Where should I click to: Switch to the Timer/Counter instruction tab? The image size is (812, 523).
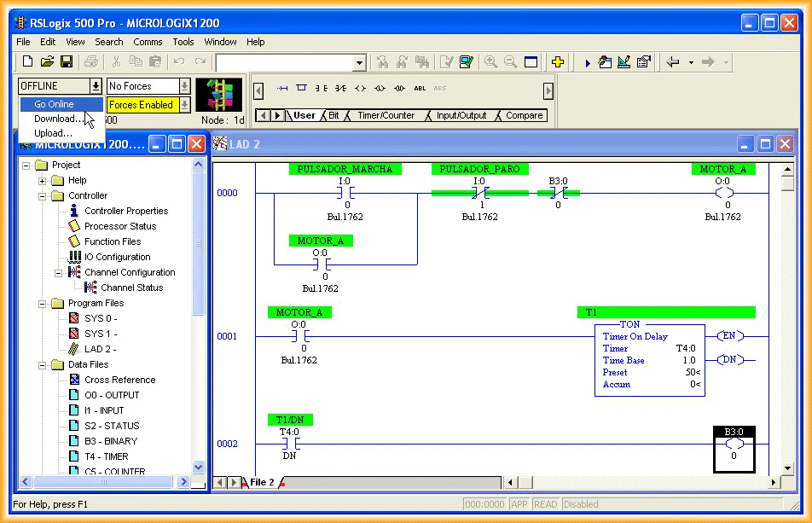386,116
